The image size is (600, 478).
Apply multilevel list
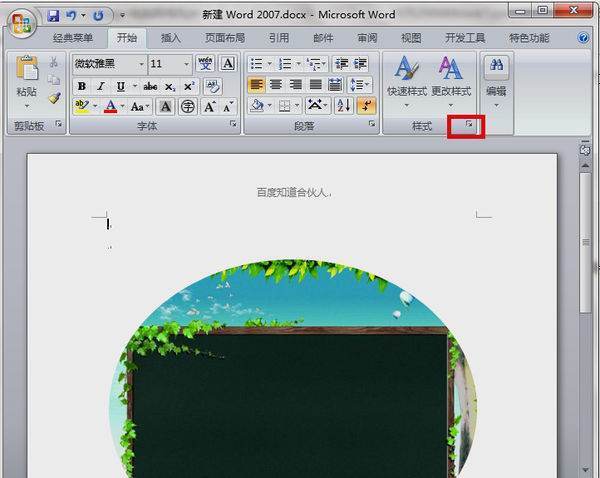(315, 64)
